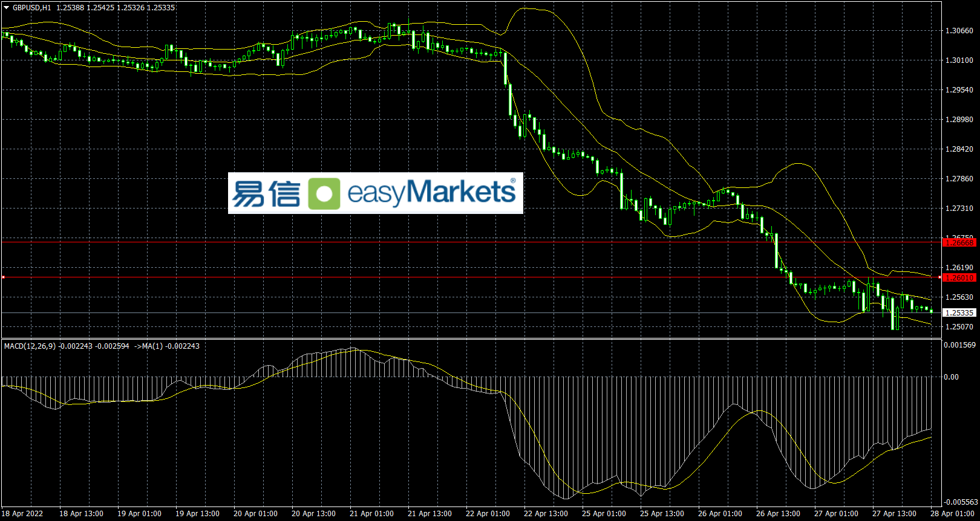Click the GBPUSD,H1 symbol title
Viewport: 980px width, 521px height.
32,8
